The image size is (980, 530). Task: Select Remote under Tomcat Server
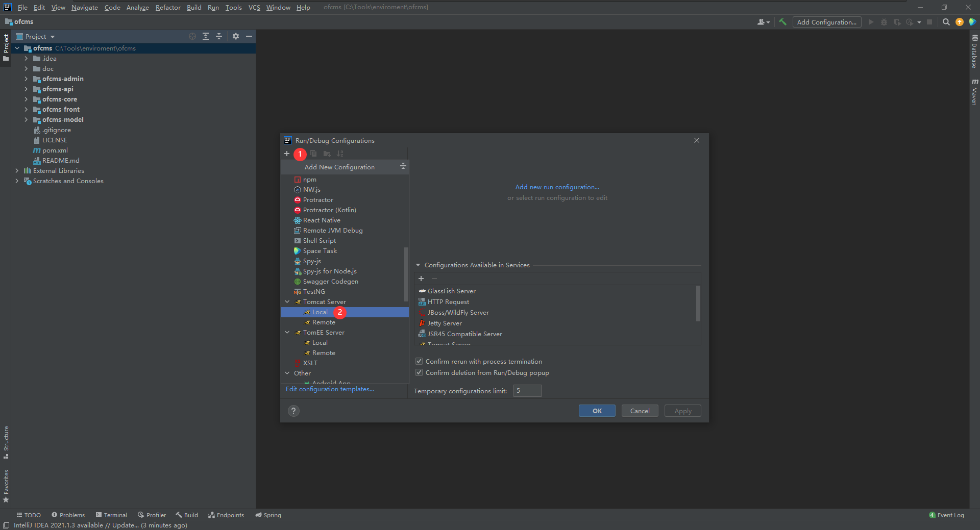pos(345,322)
